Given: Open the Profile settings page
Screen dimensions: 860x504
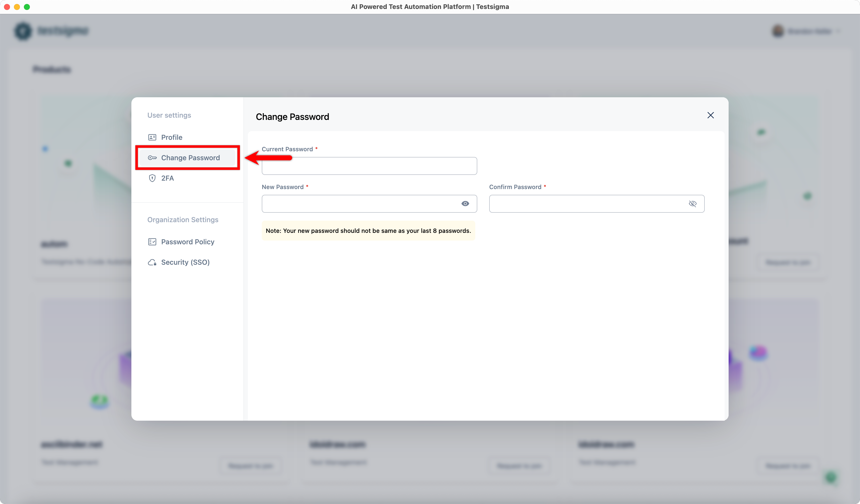Looking at the screenshot, I should pyautogui.click(x=172, y=137).
